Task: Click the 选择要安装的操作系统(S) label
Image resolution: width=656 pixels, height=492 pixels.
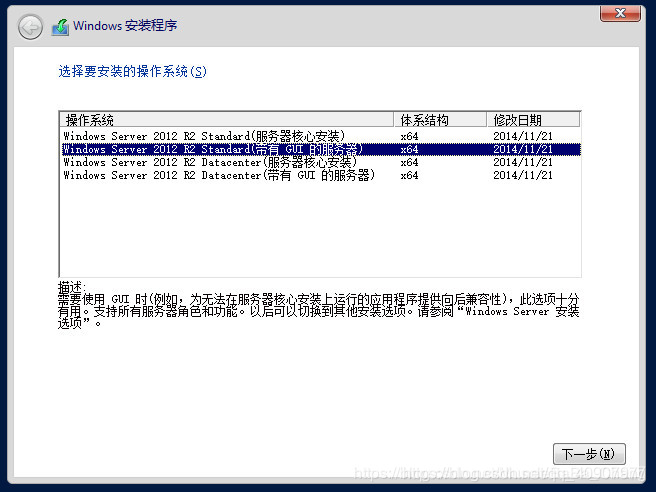Action: 132,72
